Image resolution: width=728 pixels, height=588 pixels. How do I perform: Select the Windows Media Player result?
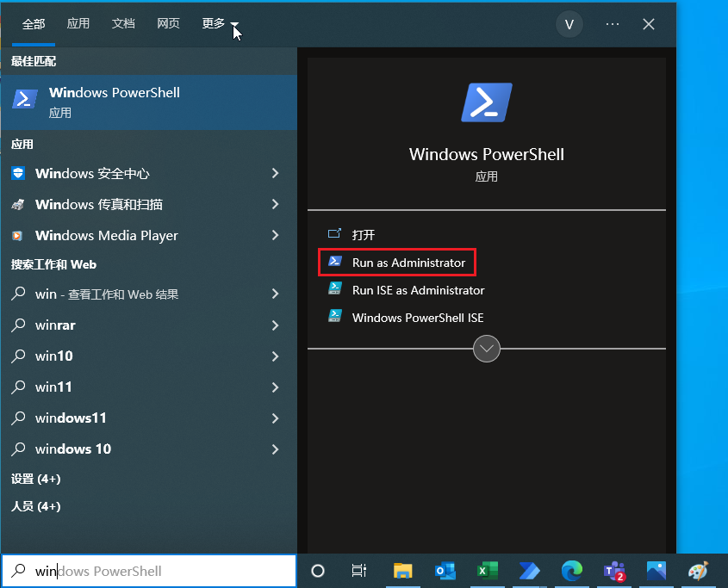[x=148, y=235]
